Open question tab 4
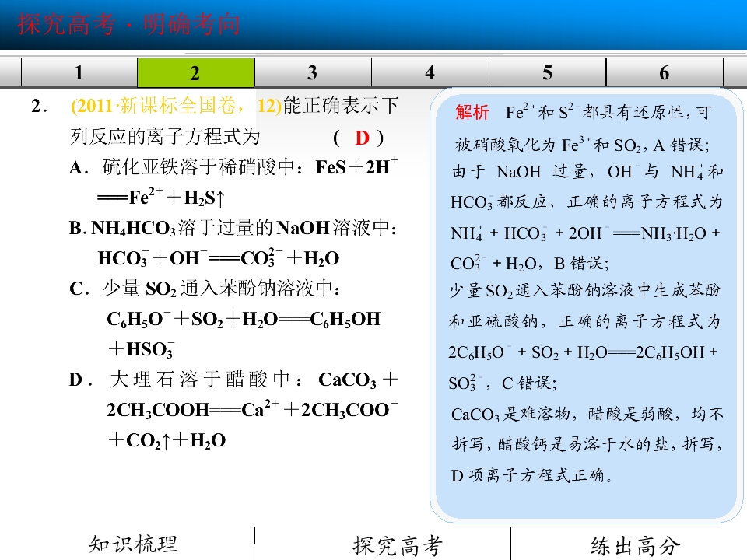Viewport: 747px width, 560px height. click(430, 73)
